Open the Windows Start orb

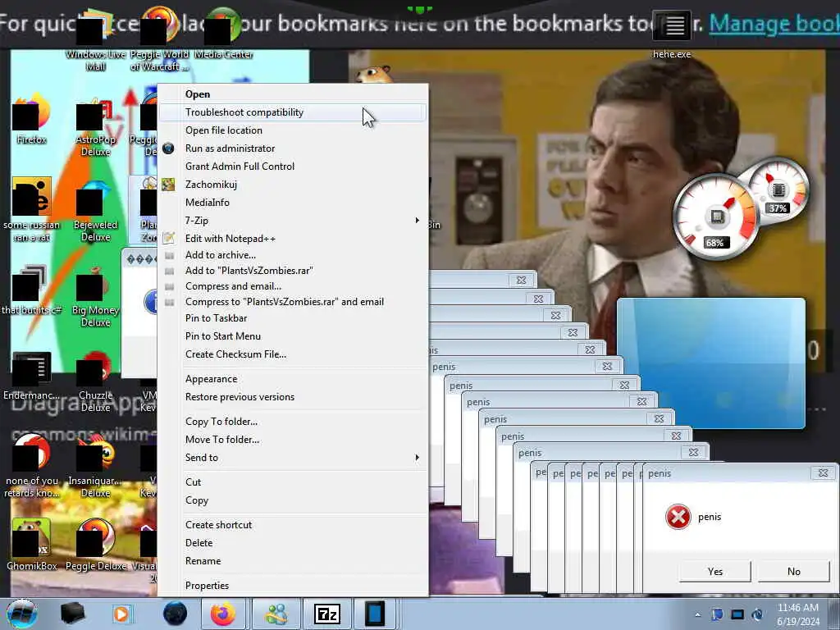point(22,614)
